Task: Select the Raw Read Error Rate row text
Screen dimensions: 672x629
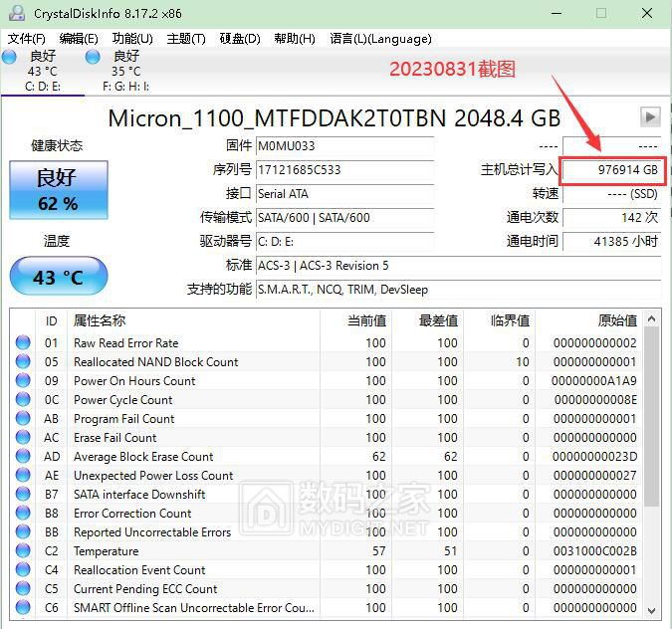Action: (x=125, y=342)
